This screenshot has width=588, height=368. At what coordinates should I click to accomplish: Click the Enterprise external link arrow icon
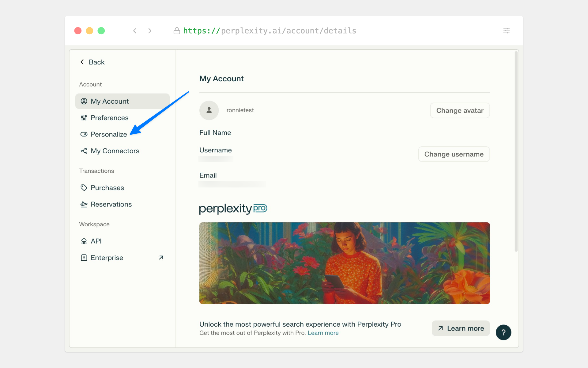point(161,258)
